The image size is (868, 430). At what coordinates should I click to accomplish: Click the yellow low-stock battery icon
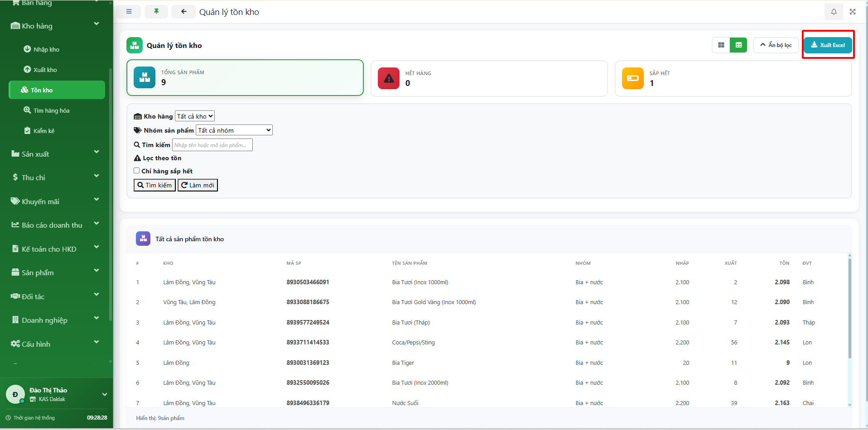[632, 78]
